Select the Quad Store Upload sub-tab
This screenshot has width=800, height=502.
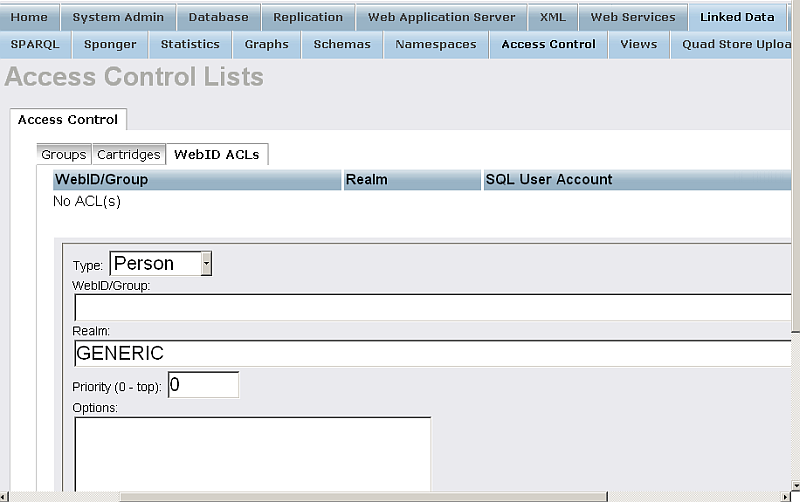735,44
